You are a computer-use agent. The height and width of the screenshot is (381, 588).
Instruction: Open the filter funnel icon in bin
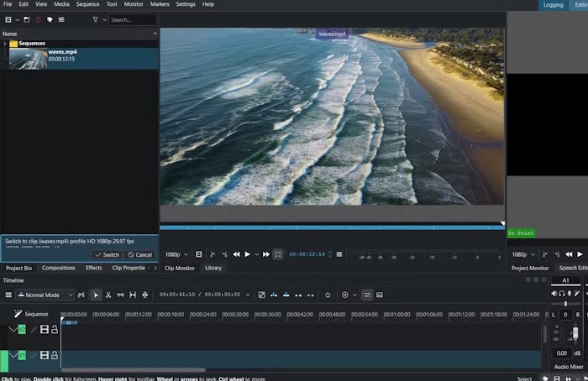click(95, 19)
